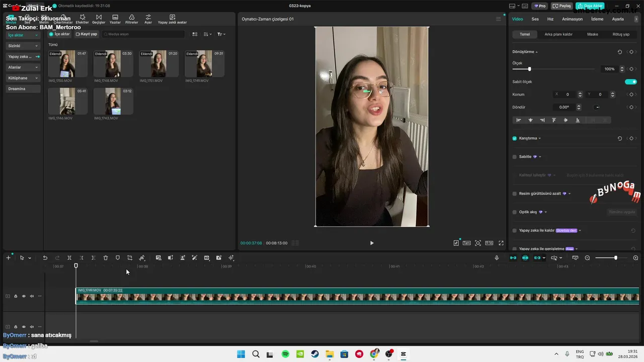This screenshot has height=362, width=644.
Task: Click the Pro upgrade button
Action: (540, 6)
